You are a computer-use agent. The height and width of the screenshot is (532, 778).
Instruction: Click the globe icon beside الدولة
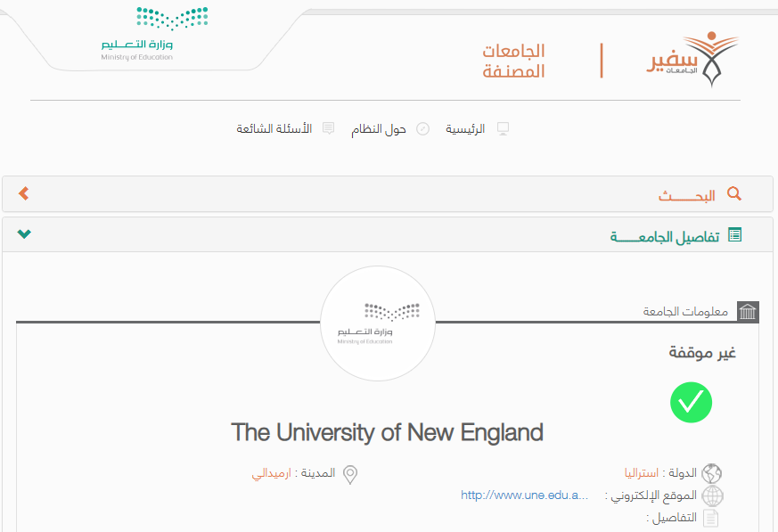(711, 473)
